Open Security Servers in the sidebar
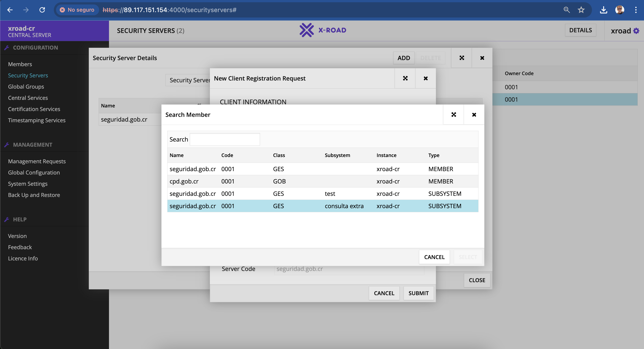Screen dimensions: 644x349 [28, 75]
